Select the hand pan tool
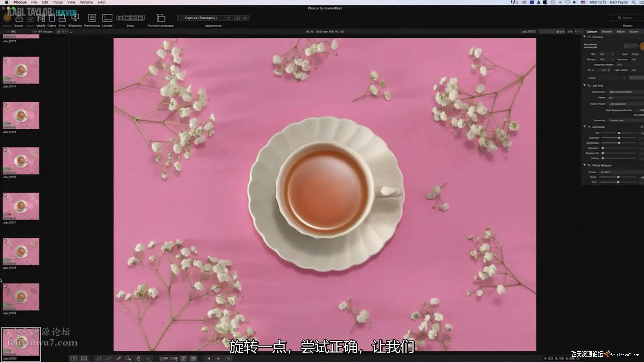 [138, 359]
